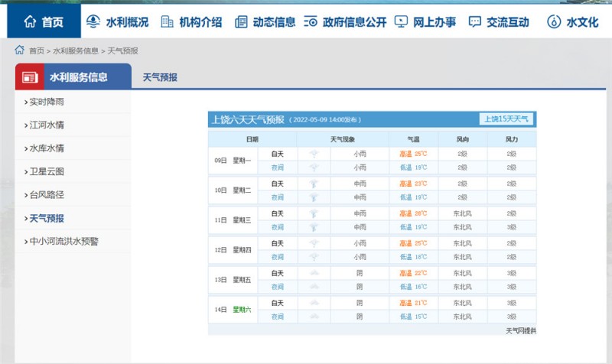The width and height of the screenshot is (612, 364).
Task: Open the 机构介绍 menu item
Action: pos(200,22)
